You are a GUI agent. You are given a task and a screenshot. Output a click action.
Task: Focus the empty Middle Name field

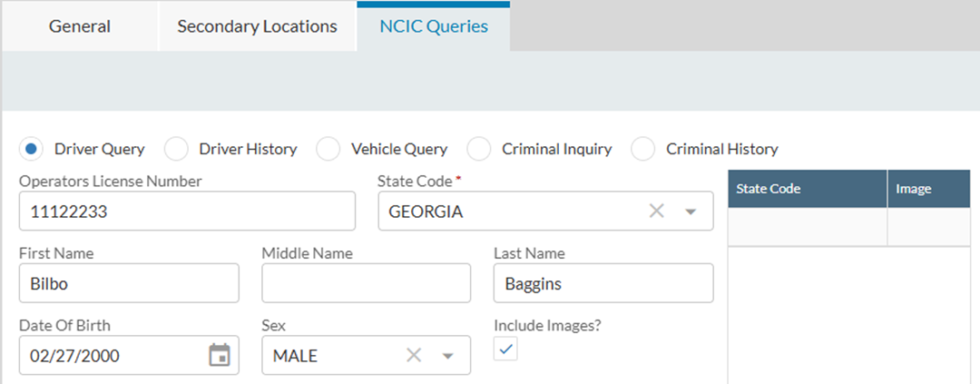point(366,283)
